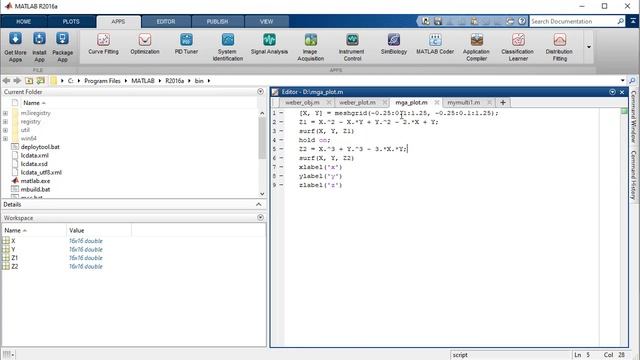Viewport: 640px width, 360px height.
Task: Switch to the PUBLISH tab
Action: 217,21
